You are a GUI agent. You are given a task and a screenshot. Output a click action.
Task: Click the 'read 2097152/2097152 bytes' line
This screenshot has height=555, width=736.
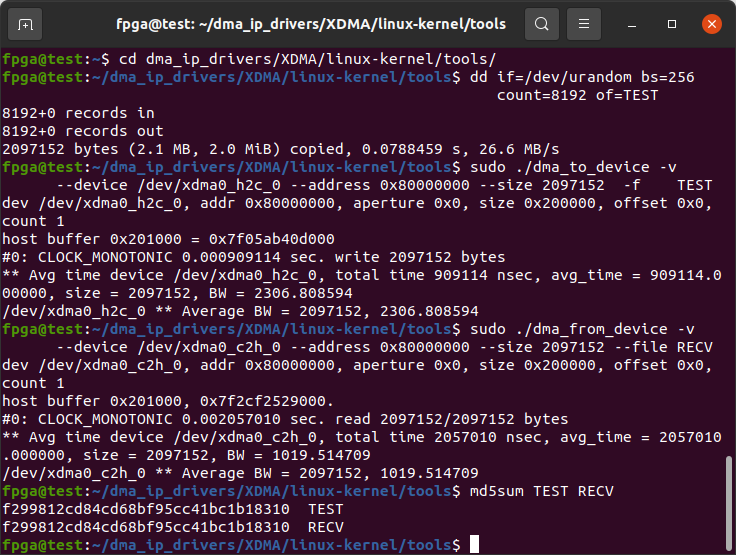[x=285, y=419]
